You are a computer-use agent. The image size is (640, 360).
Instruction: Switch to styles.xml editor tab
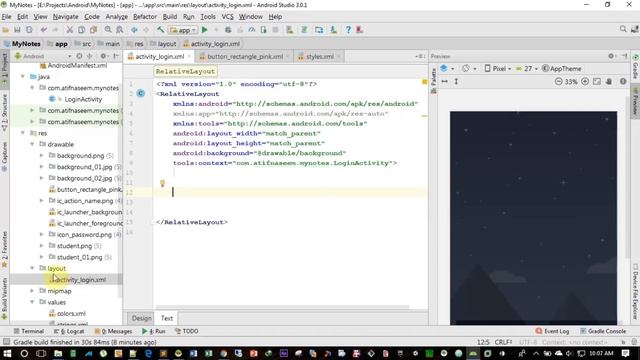(320, 56)
